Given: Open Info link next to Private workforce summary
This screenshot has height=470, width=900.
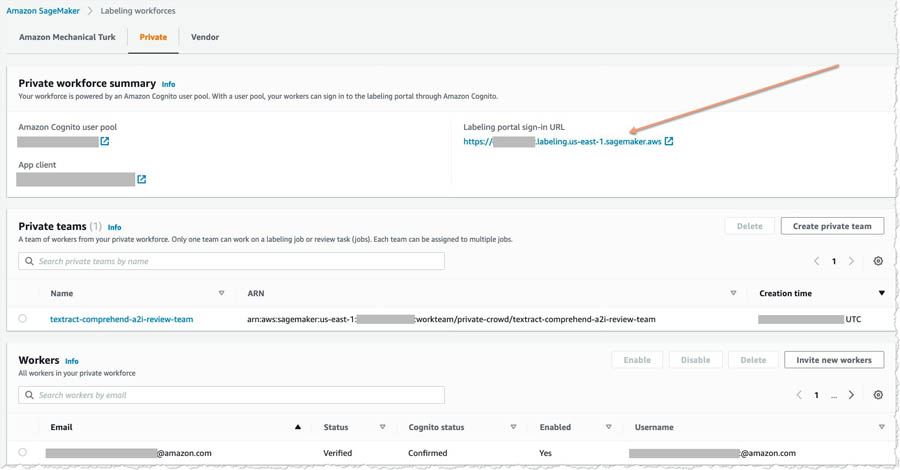Looking at the screenshot, I should tap(168, 84).
